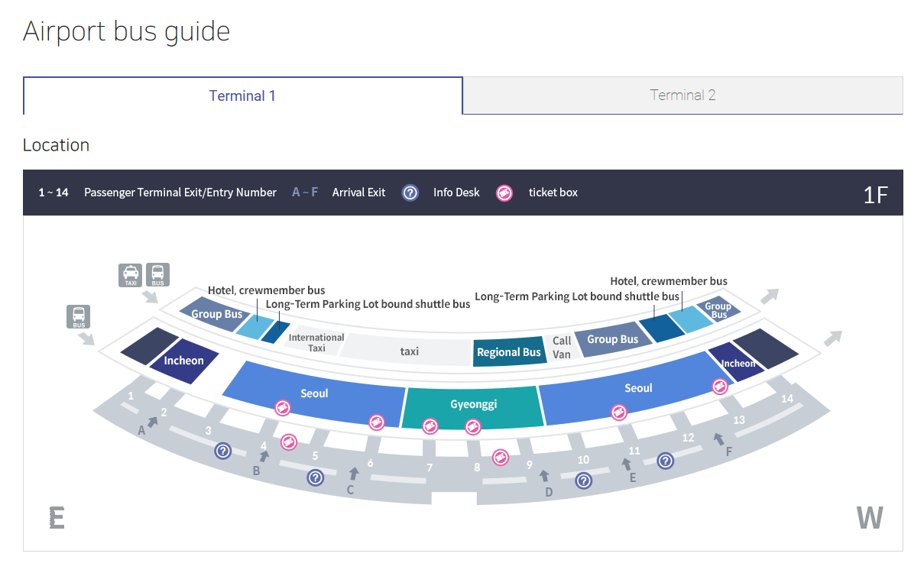Screen dimensions: 924x576
Task: Switch to the Terminal 2 tab
Action: (682, 95)
